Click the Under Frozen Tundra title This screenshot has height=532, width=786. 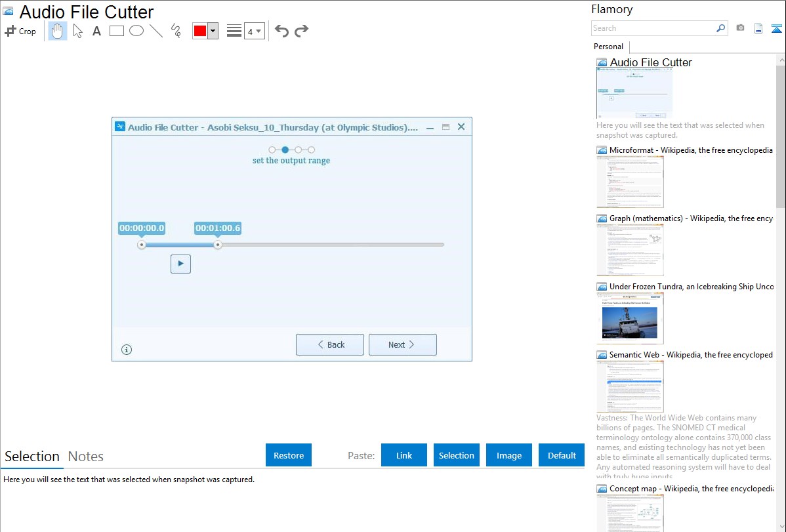coord(692,286)
